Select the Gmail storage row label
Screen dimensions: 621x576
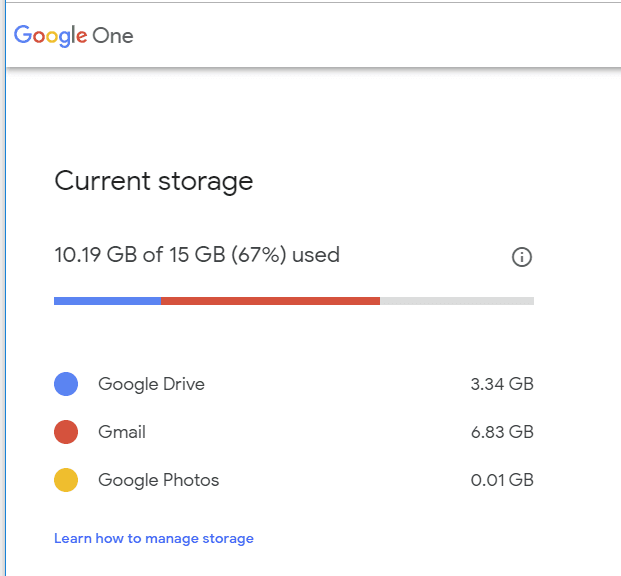pos(122,432)
